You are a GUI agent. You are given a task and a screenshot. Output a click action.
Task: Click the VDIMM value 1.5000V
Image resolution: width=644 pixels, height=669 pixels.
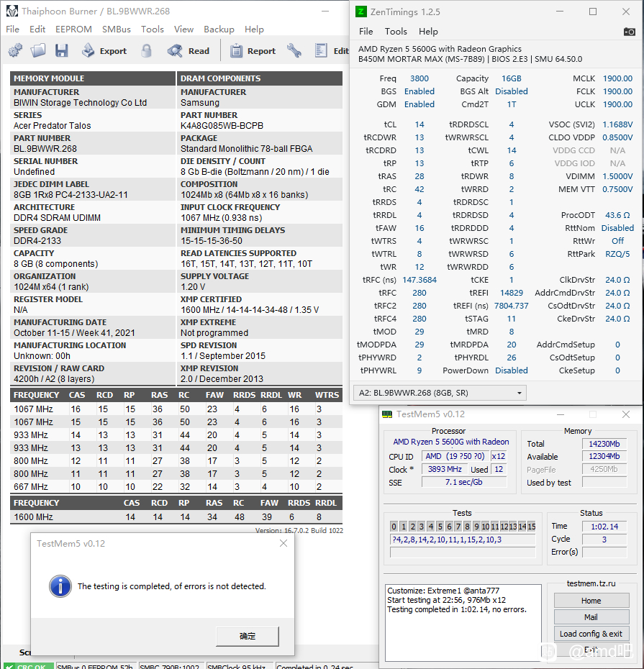pos(617,176)
